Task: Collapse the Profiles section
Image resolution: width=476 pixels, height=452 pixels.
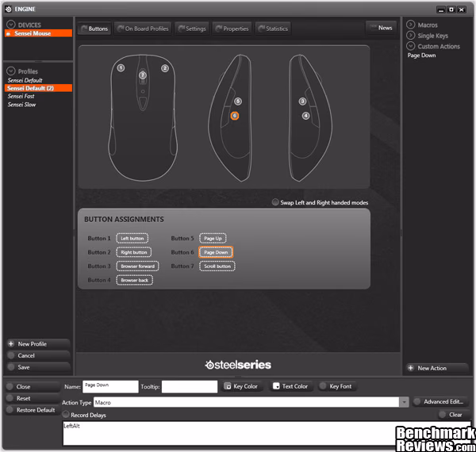Action: click(x=11, y=71)
